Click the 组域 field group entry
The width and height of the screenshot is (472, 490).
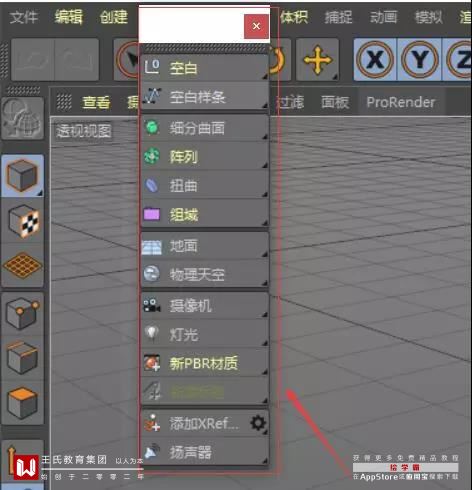(205, 214)
